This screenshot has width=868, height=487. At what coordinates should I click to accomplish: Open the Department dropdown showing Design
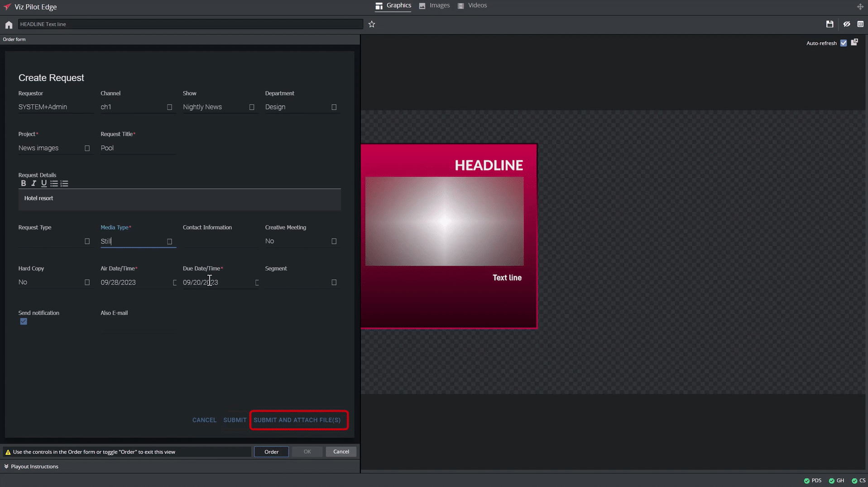click(334, 107)
